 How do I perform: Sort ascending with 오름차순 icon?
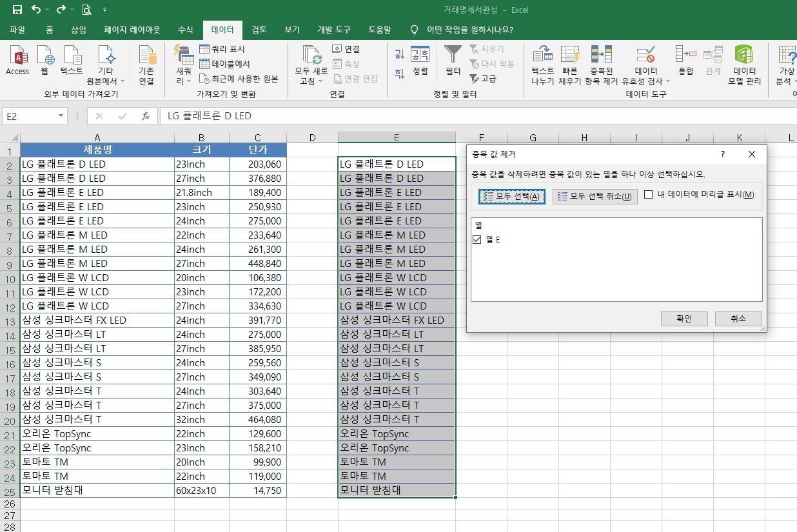tap(400, 55)
